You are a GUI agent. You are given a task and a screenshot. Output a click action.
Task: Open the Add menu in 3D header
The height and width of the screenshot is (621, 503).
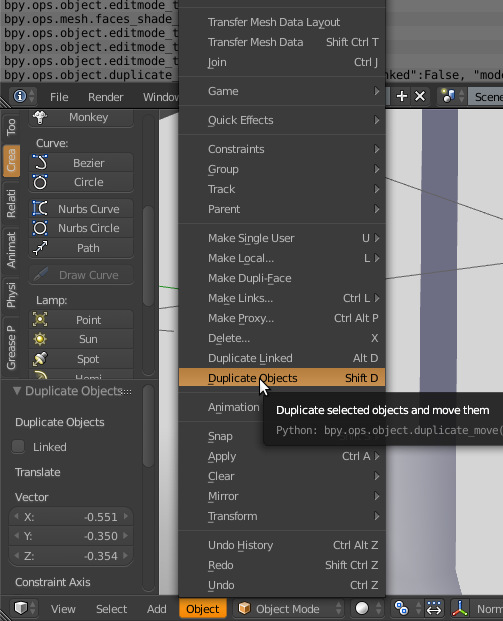point(157,609)
